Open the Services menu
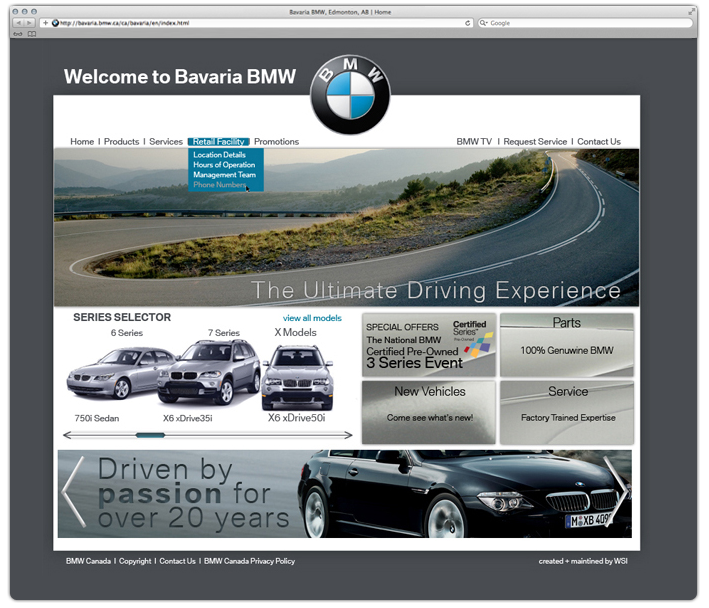 tap(166, 141)
